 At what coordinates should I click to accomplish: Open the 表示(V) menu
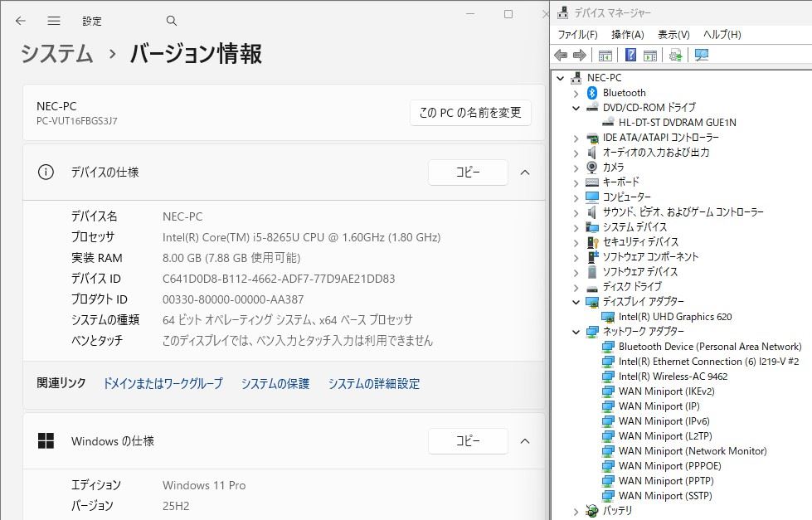pos(673,35)
